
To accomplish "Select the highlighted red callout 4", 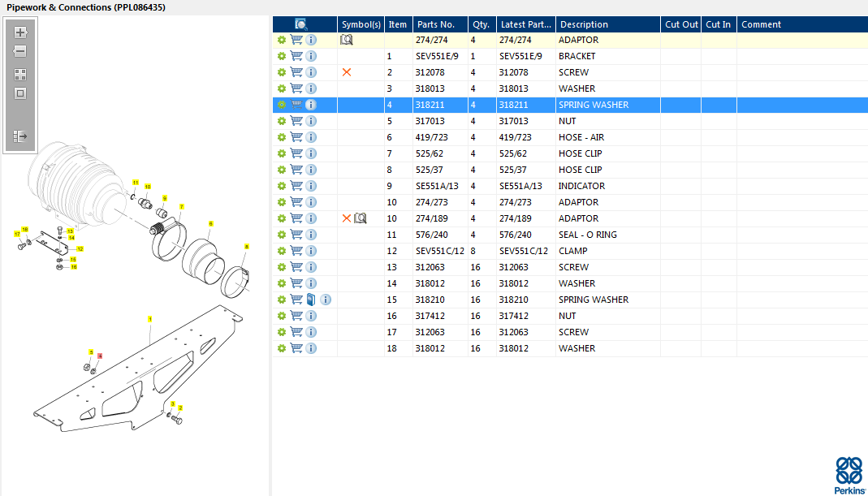I will pyautogui.click(x=100, y=356).
